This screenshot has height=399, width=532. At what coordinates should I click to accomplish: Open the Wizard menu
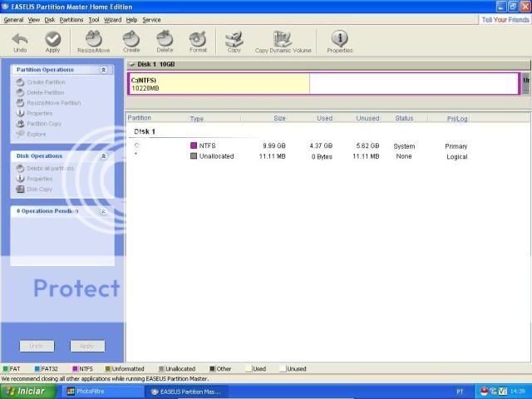point(113,20)
